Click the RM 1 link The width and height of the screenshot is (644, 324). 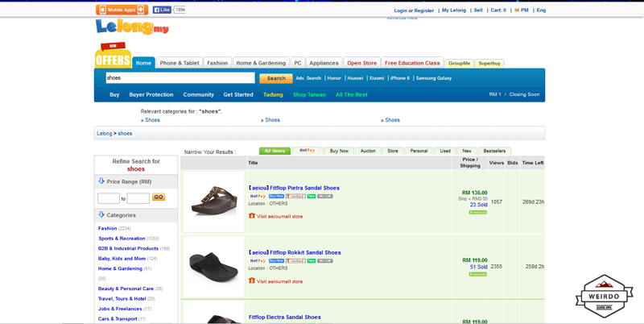point(495,94)
